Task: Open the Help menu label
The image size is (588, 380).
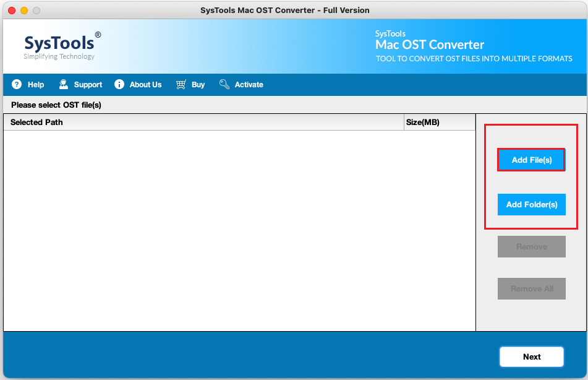Action: [36, 85]
